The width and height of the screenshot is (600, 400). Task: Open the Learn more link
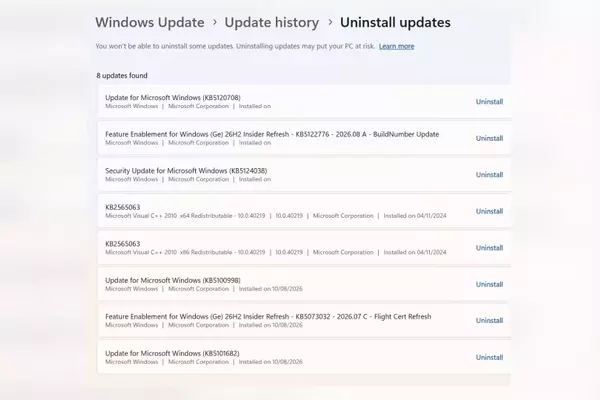[396, 46]
